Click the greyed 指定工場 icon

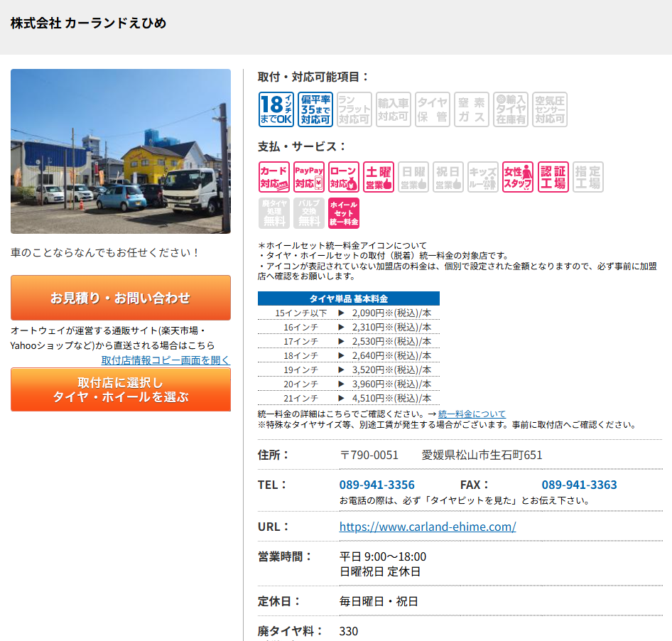(x=588, y=177)
